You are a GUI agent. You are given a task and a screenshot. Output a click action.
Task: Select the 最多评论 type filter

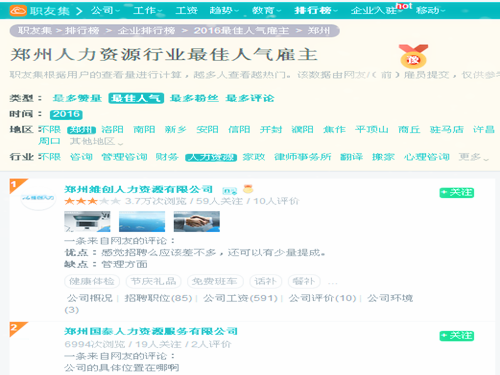click(x=250, y=98)
